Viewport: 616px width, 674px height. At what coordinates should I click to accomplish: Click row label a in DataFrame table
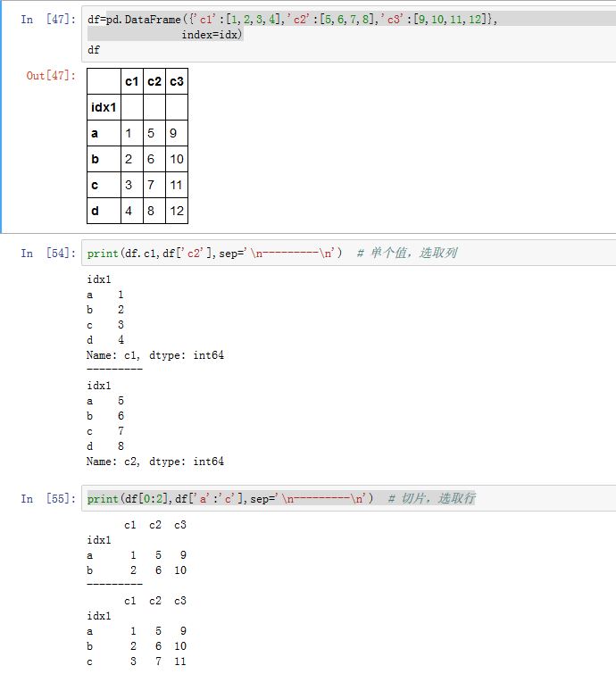click(95, 134)
